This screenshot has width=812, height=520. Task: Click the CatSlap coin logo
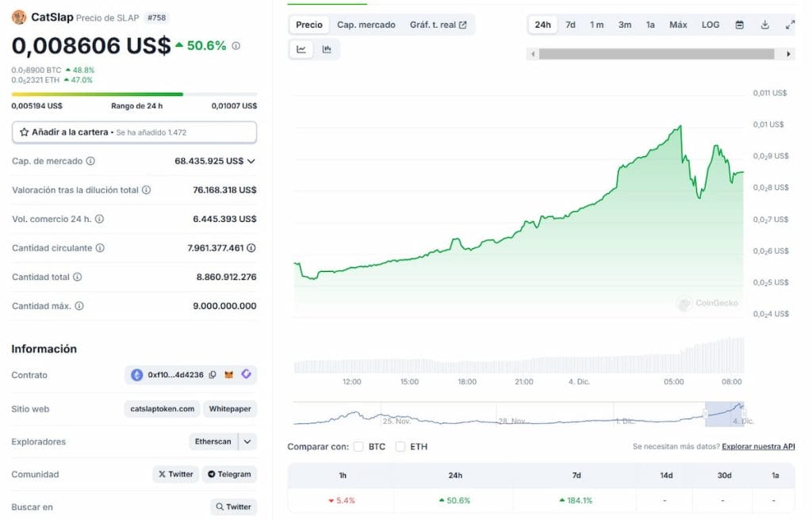click(x=19, y=17)
